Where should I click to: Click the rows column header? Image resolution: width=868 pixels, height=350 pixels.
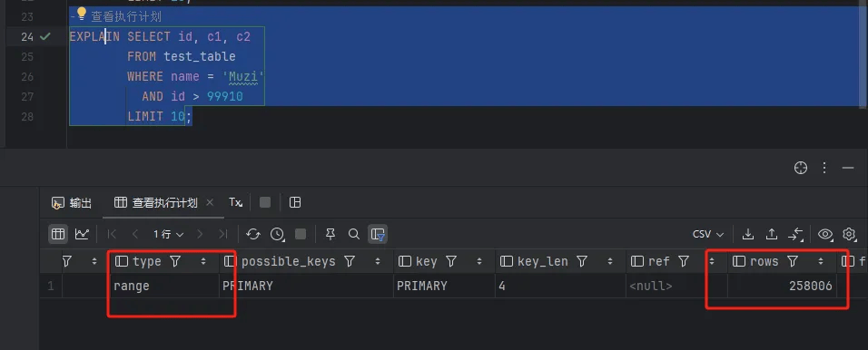pyautogui.click(x=764, y=261)
